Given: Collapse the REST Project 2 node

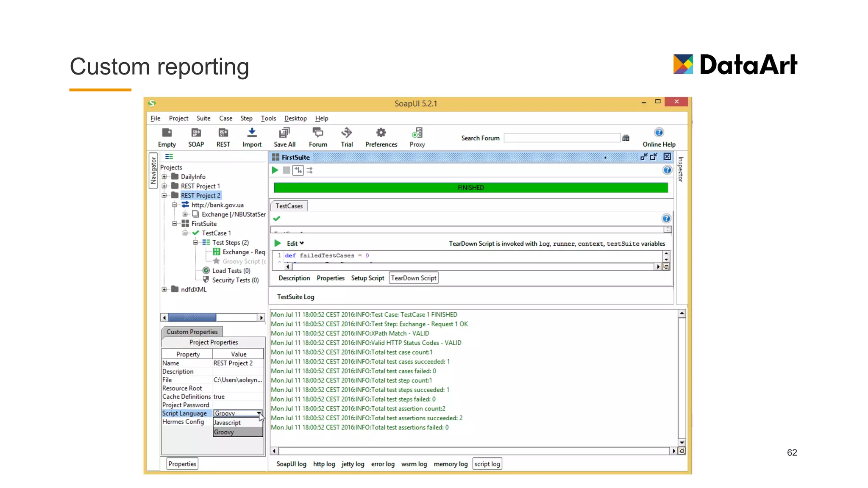Looking at the screenshot, I should pyautogui.click(x=164, y=195).
